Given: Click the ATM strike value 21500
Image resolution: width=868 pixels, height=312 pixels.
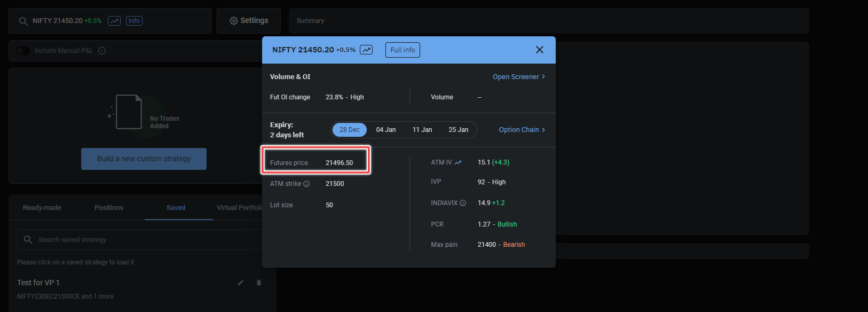Looking at the screenshot, I should click(335, 184).
